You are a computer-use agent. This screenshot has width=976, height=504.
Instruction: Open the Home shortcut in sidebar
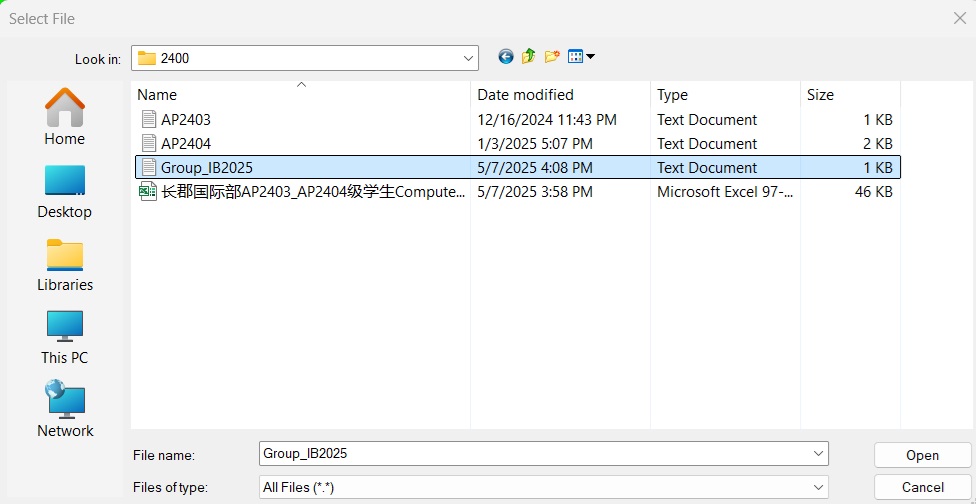pos(65,116)
